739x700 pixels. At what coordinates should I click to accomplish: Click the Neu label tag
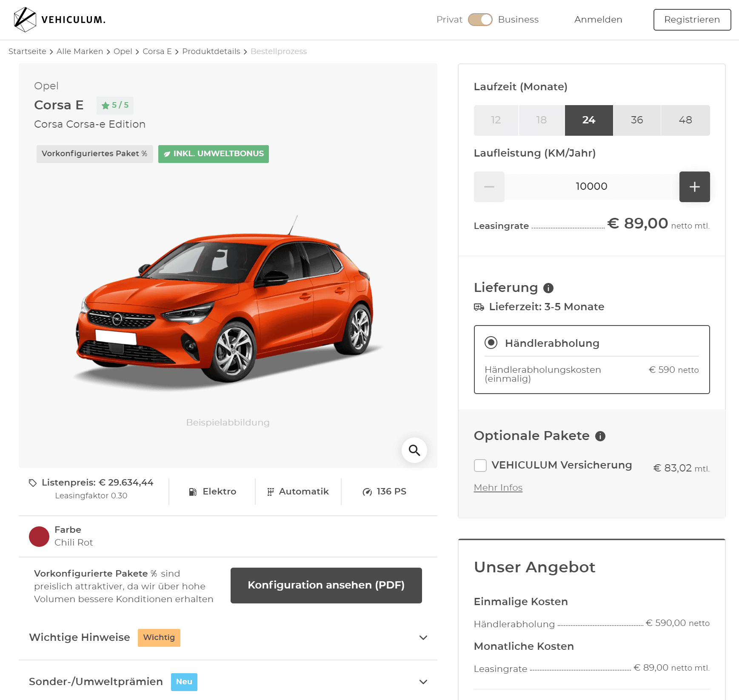tap(184, 682)
